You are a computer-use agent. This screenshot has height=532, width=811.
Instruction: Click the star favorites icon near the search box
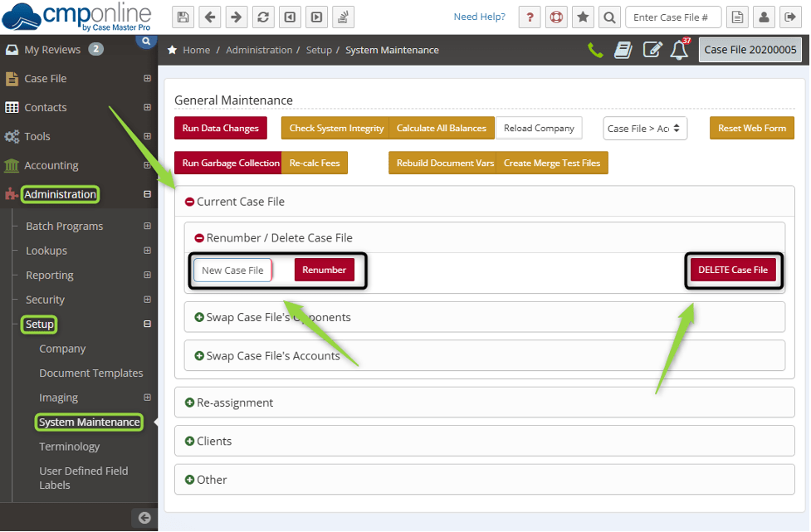pyautogui.click(x=582, y=17)
